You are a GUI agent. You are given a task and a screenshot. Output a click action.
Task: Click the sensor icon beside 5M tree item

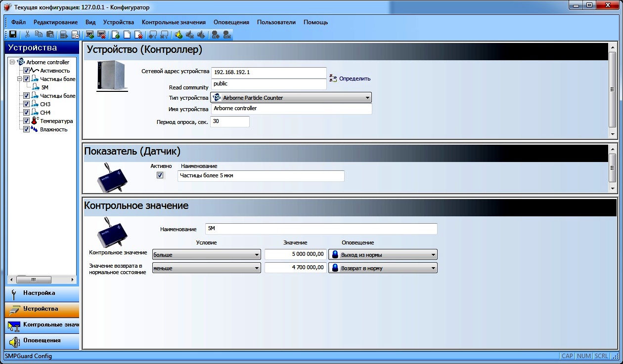[36, 87]
